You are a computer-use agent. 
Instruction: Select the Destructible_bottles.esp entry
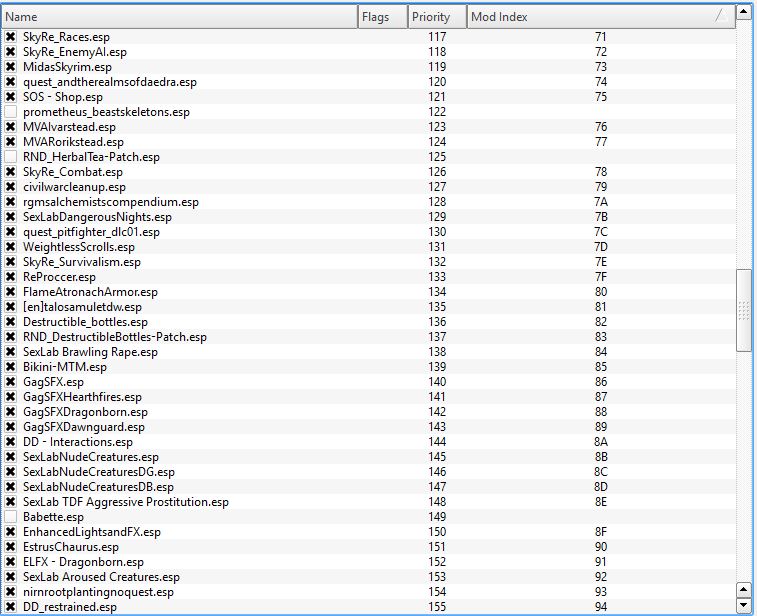(x=85, y=322)
